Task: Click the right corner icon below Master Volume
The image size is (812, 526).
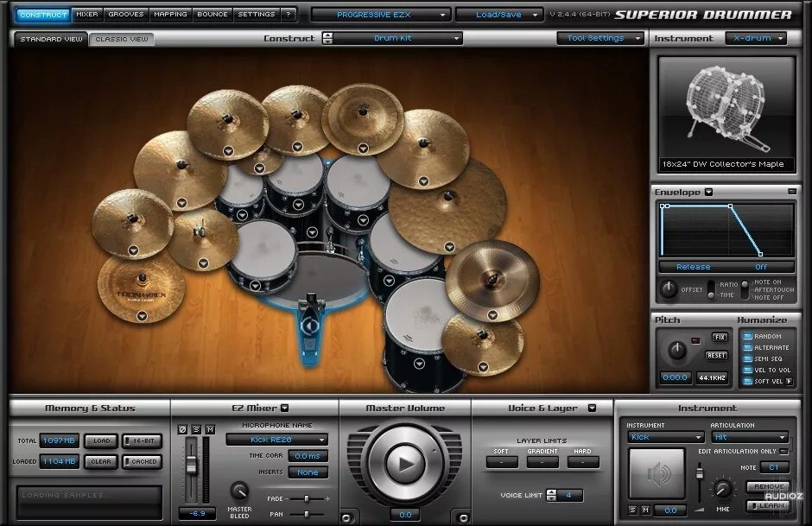Action: pyautogui.click(x=464, y=517)
